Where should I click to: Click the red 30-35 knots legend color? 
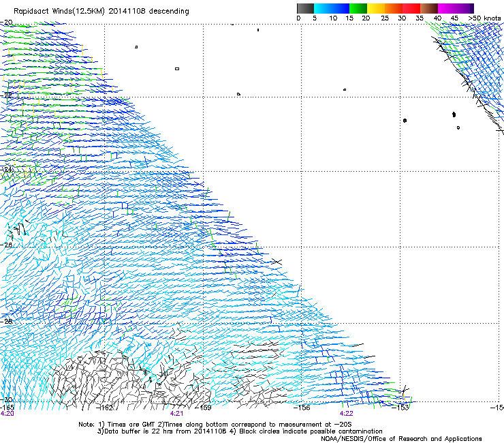[x=411, y=9]
